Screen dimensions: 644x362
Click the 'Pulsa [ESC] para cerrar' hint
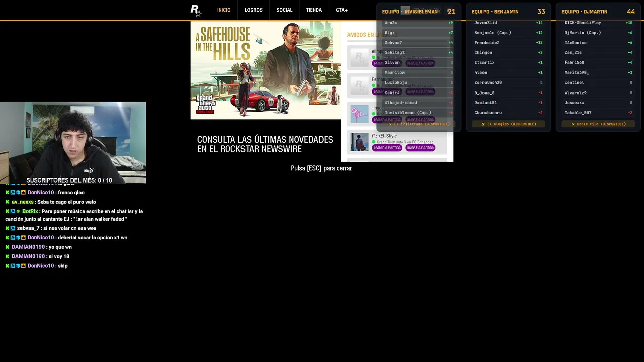click(x=321, y=168)
